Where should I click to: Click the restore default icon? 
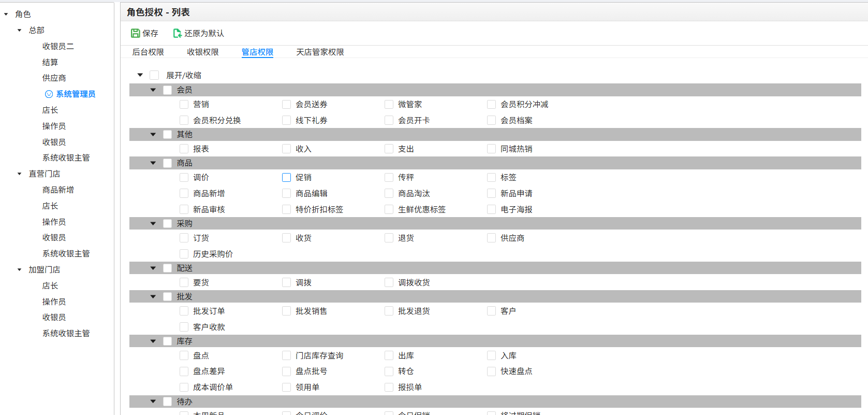coord(177,33)
